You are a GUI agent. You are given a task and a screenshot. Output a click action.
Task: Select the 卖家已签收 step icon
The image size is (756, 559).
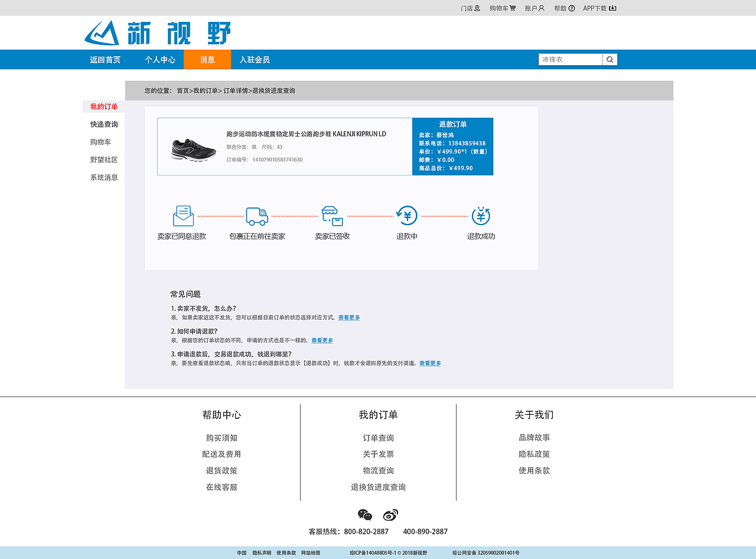(x=332, y=216)
